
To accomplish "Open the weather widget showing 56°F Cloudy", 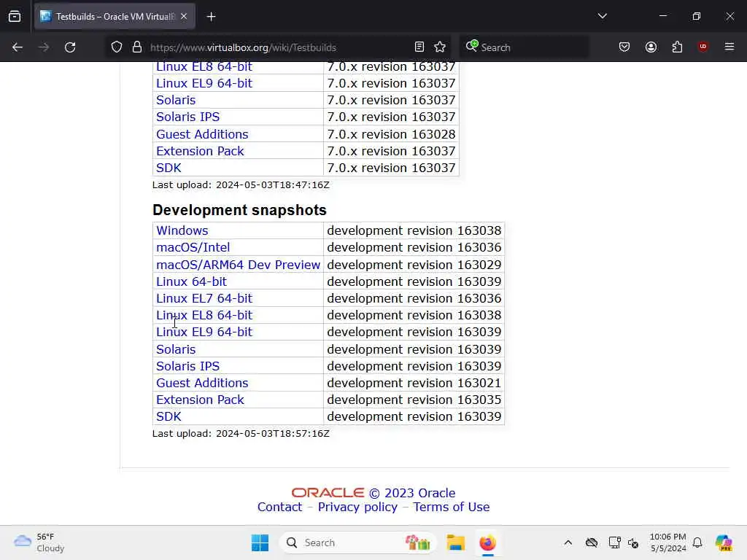I will point(39,542).
